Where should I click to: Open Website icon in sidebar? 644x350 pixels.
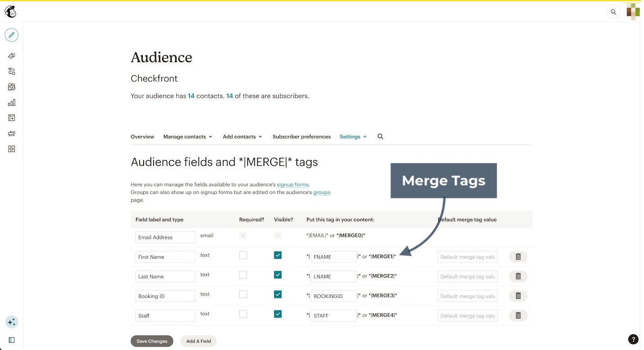point(12,118)
